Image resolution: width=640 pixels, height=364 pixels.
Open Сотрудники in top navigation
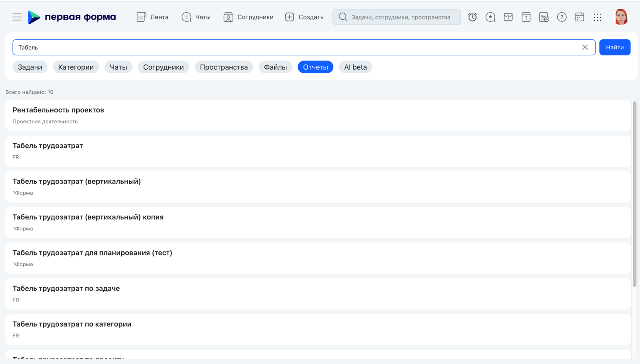click(248, 17)
